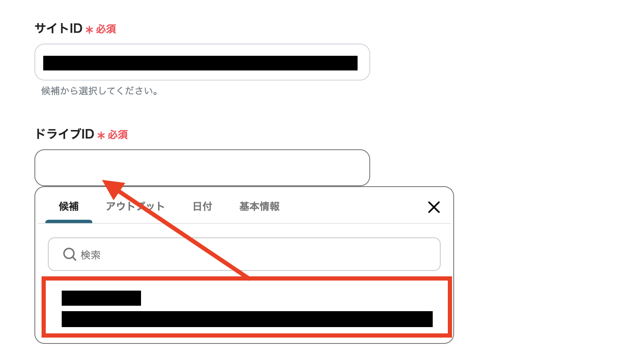Viewport: 622px width, 364px height.
Task: Click into the サイトID input field
Action: coord(202,62)
